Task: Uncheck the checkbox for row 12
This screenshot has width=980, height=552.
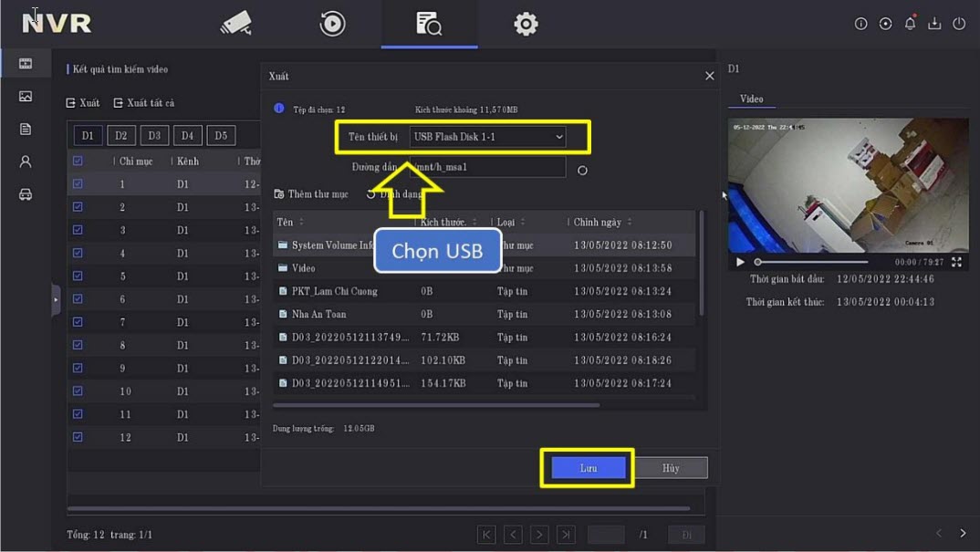Action: [78, 437]
